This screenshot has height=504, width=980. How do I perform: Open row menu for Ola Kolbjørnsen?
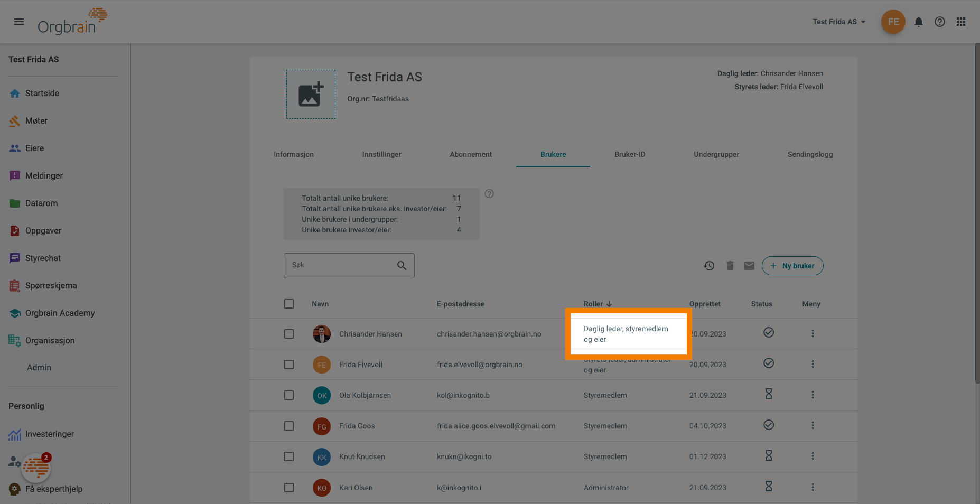tap(813, 395)
